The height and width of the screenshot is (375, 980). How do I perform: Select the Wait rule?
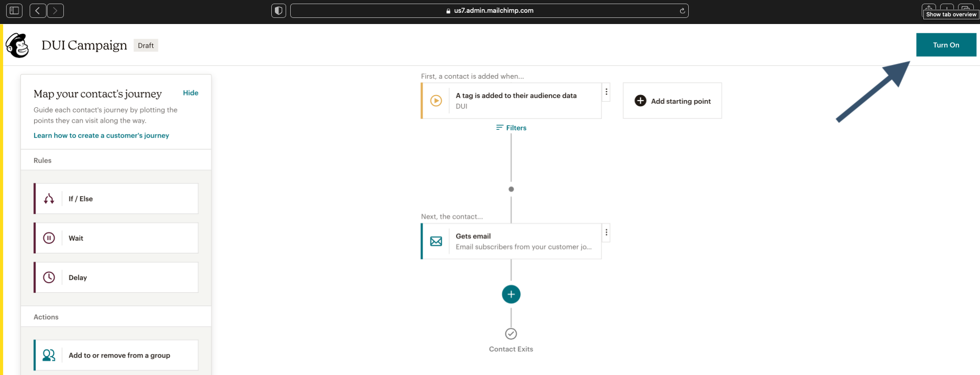tap(116, 238)
